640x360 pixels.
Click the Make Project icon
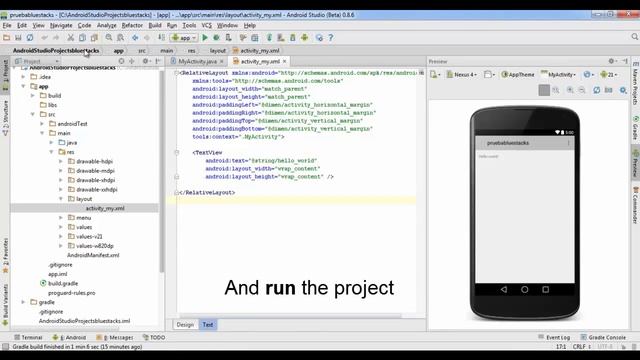pyautogui.click(x=162, y=38)
